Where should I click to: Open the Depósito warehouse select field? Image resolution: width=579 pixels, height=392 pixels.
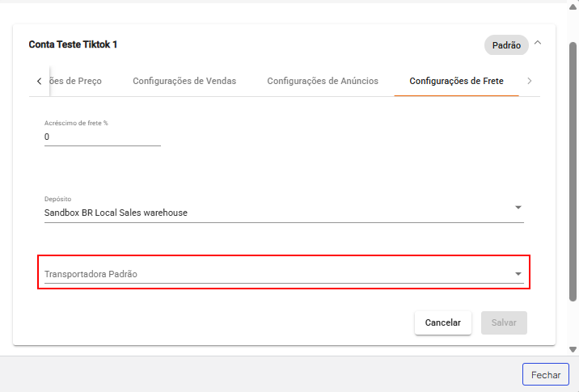[275, 213]
